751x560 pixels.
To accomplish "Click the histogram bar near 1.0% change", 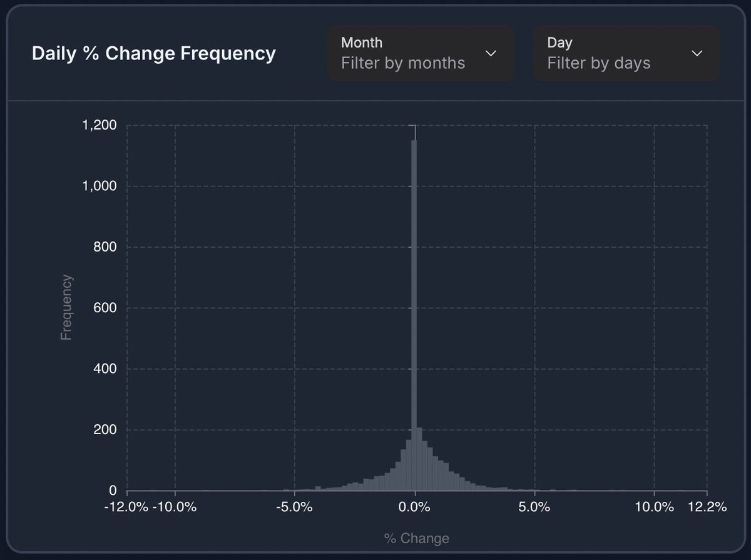I will [x=438, y=476].
